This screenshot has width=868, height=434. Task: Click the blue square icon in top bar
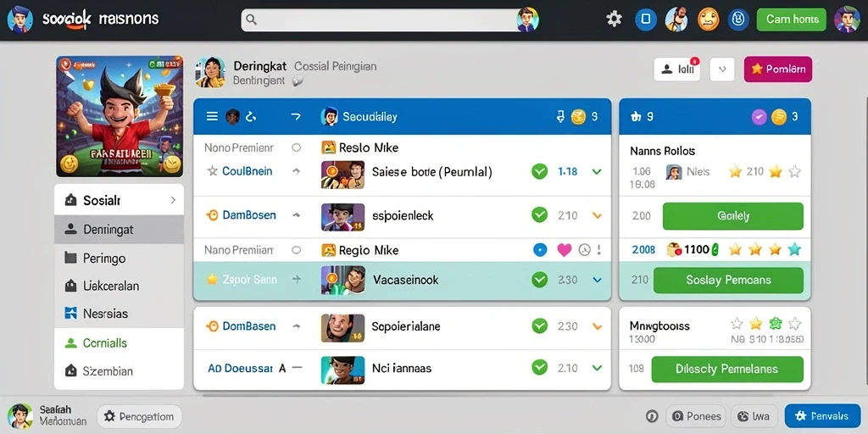tap(645, 19)
